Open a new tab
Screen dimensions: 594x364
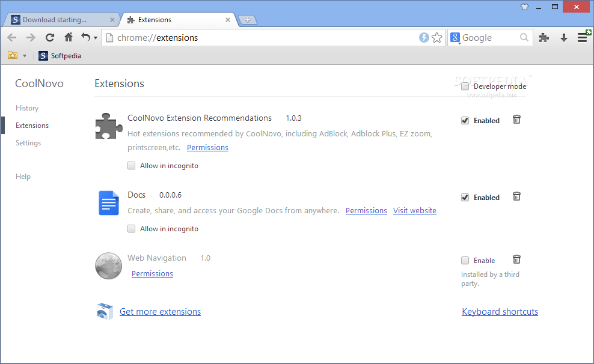pos(248,20)
